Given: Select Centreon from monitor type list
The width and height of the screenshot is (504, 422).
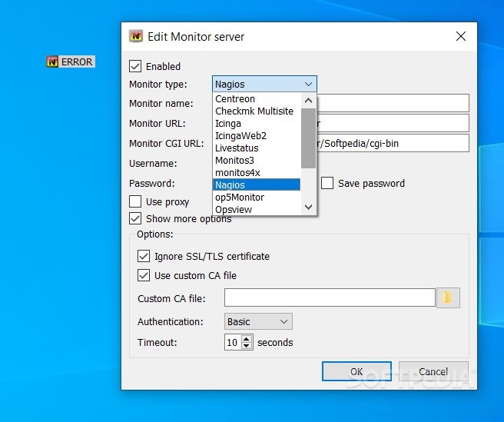Looking at the screenshot, I should (x=257, y=98).
